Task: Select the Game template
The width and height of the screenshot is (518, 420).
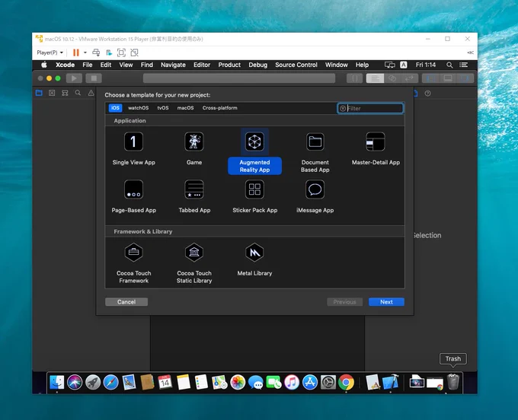Action: (194, 148)
